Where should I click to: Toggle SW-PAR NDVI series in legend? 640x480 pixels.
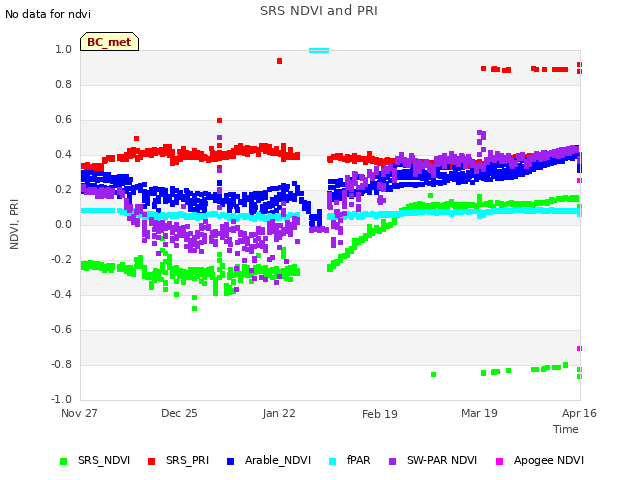(433, 460)
